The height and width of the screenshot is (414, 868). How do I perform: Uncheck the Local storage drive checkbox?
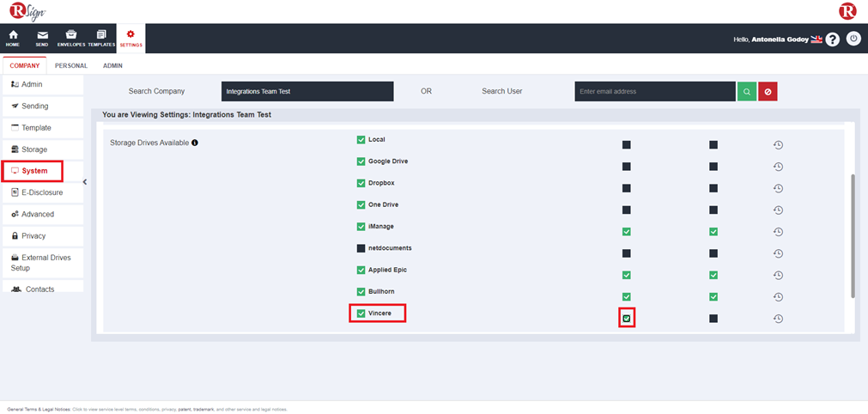[361, 139]
